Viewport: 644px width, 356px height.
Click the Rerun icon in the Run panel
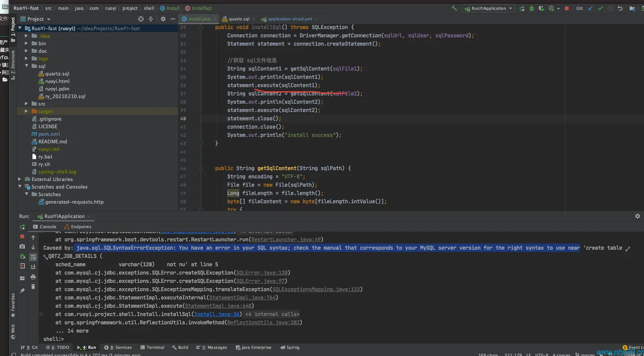22,227
